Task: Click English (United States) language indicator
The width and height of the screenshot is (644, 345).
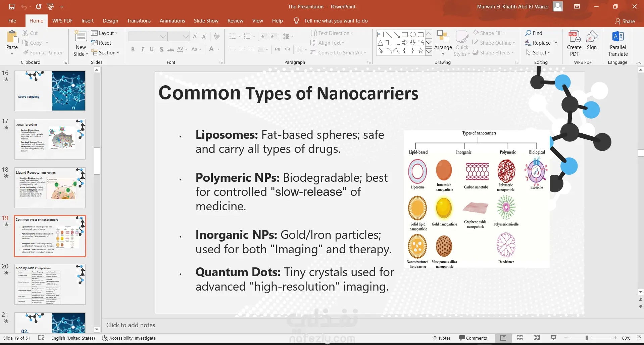Action: [73, 338]
